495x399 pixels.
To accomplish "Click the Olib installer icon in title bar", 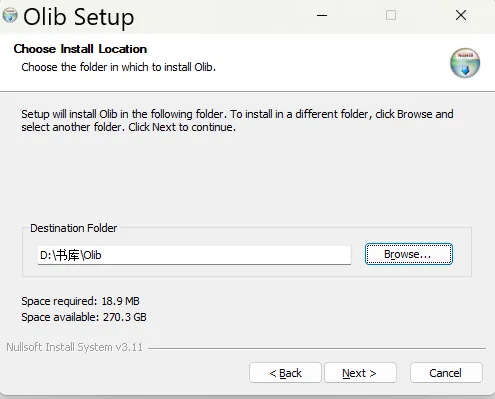I will (10, 15).
